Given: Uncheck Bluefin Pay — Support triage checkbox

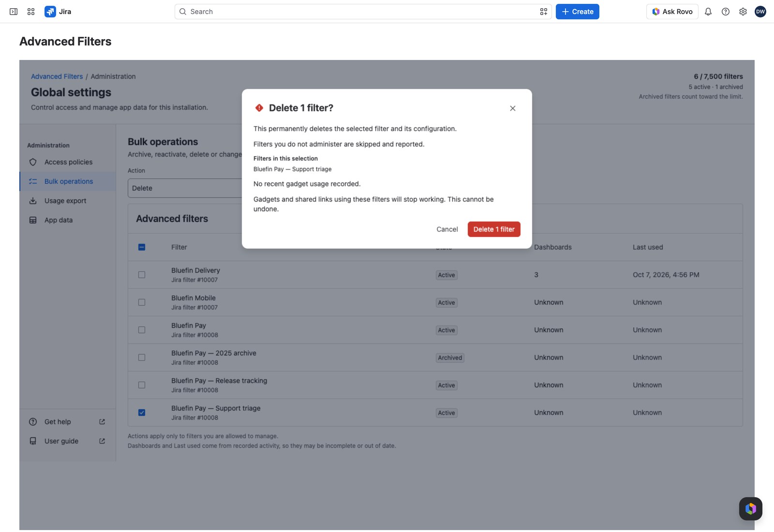Looking at the screenshot, I should point(142,413).
